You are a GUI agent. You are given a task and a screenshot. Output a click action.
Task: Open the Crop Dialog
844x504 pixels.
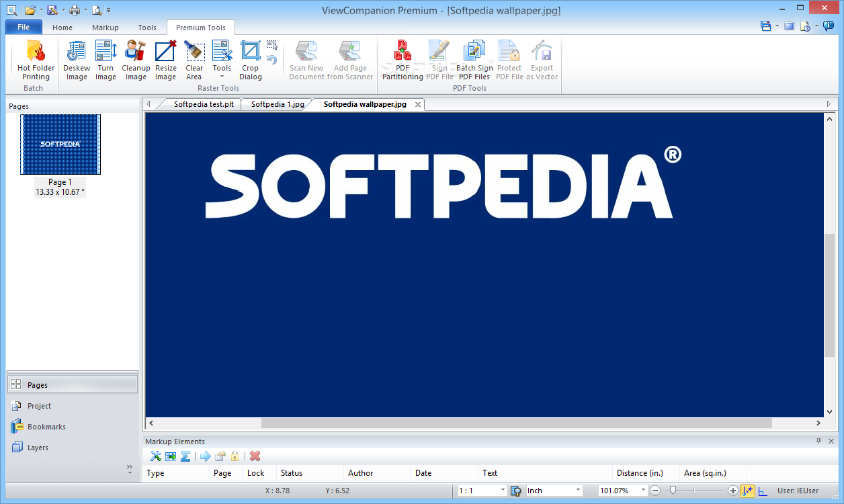coord(250,60)
